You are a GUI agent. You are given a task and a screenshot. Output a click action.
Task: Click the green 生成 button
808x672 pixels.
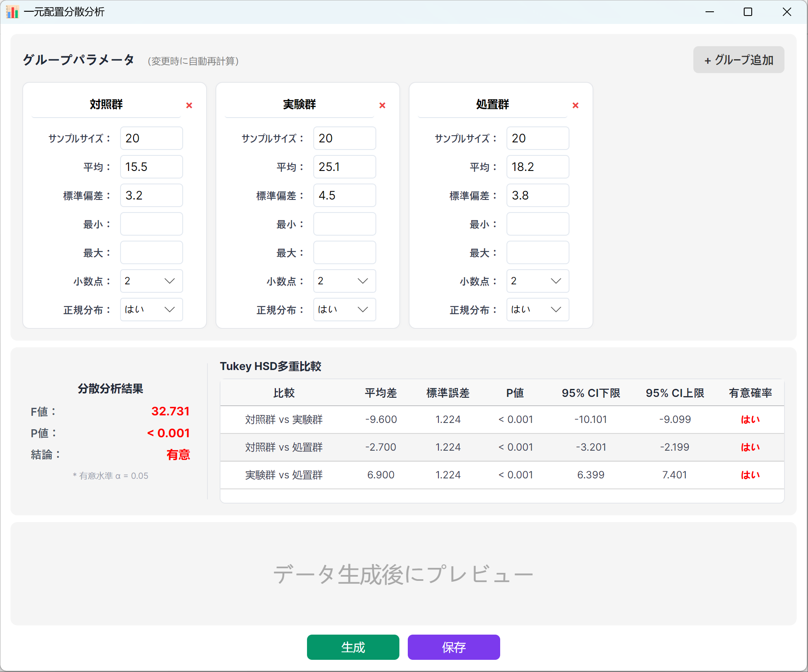[x=353, y=647]
